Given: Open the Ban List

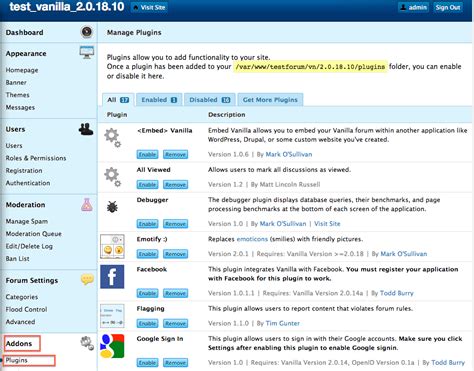Looking at the screenshot, I should click(17, 259).
